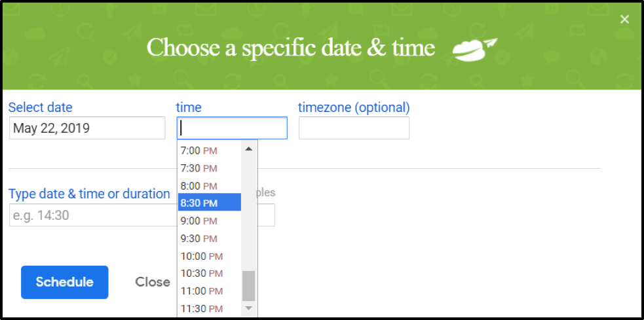The height and width of the screenshot is (320, 644).
Task: Click the Schedule button
Action: pos(64,282)
